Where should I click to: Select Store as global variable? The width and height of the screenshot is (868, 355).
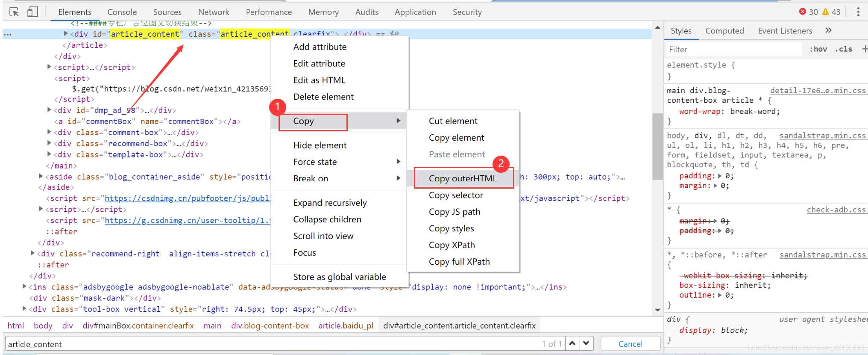click(x=340, y=277)
